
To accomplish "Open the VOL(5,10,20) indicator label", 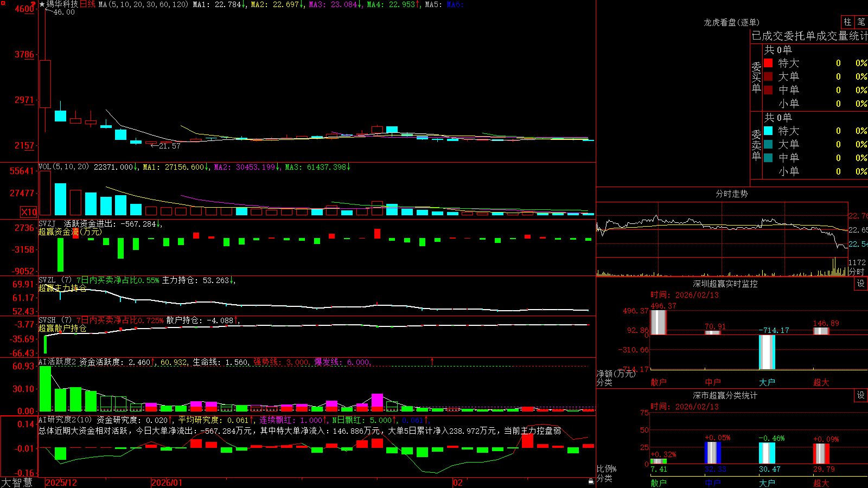I will 63,167.
